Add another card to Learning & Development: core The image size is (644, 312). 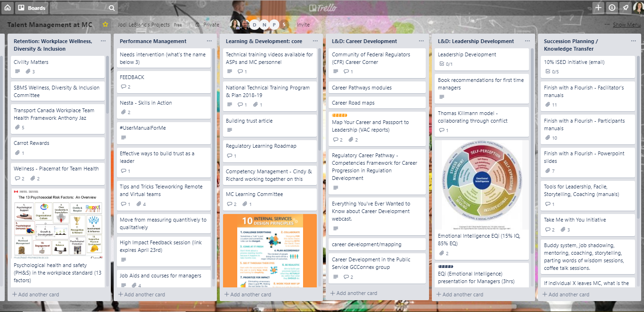click(248, 294)
